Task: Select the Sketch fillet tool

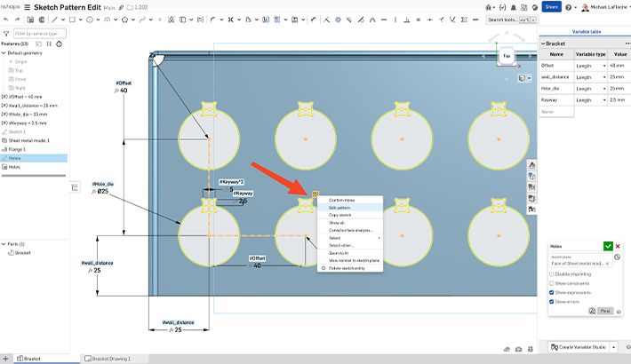Action: click(x=213, y=20)
